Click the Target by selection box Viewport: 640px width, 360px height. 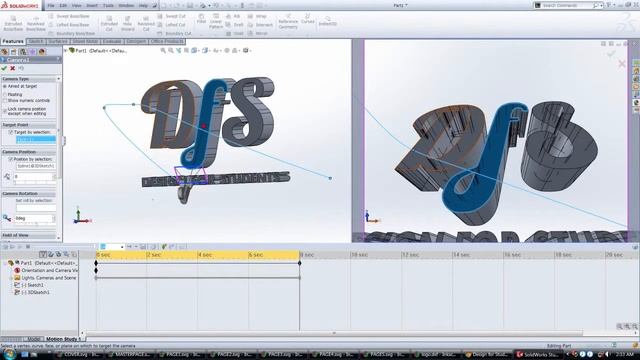[36, 140]
